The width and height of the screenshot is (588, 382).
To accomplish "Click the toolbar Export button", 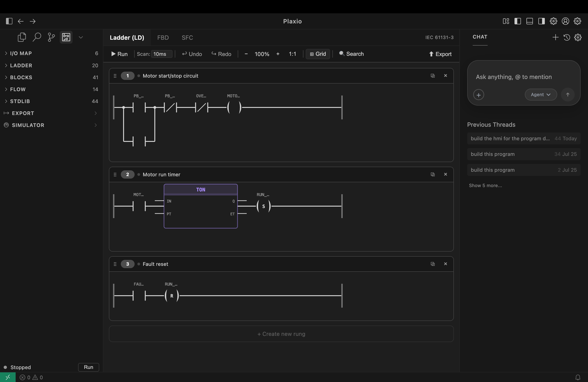I will pyautogui.click(x=440, y=54).
